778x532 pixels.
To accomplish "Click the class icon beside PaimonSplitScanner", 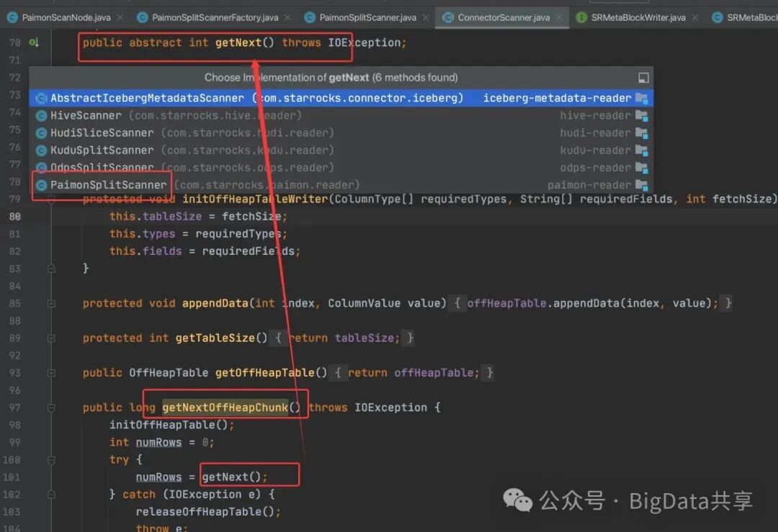I will [42, 185].
